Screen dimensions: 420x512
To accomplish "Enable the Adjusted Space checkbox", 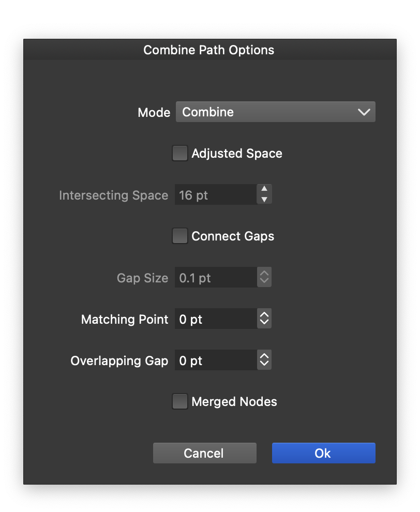I will tap(179, 154).
